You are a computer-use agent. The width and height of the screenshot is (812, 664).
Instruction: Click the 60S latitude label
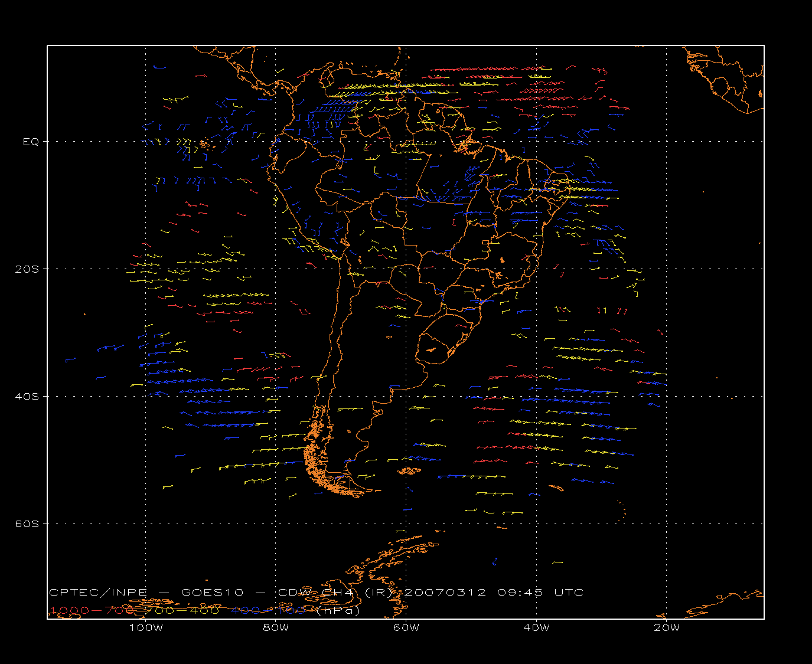(x=27, y=524)
